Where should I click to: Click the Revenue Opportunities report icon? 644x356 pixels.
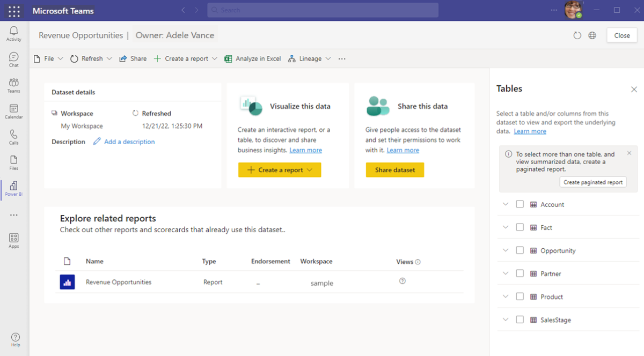(67, 282)
